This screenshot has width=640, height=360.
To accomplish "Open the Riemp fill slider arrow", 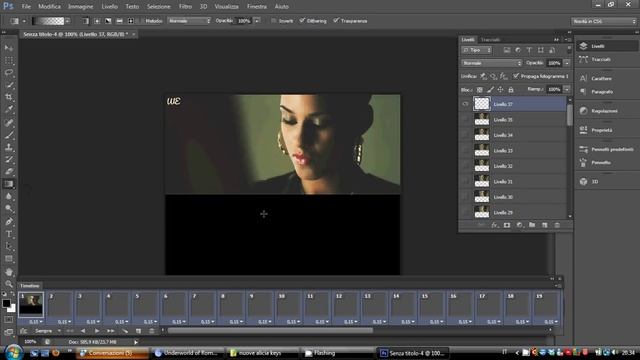I will pos(567,89).
